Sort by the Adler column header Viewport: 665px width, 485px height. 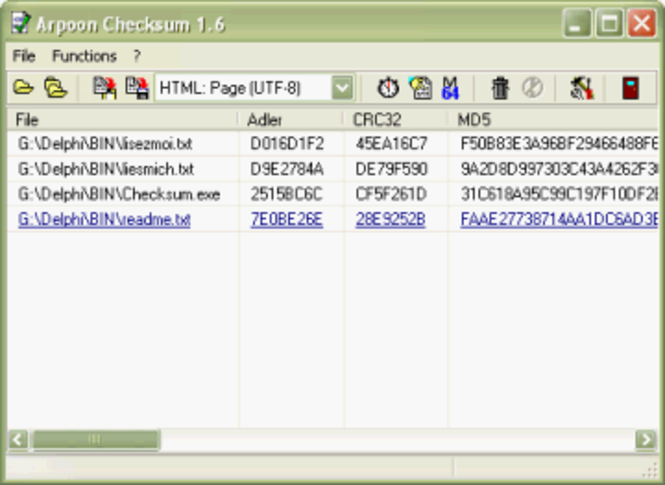coord(291,120)
